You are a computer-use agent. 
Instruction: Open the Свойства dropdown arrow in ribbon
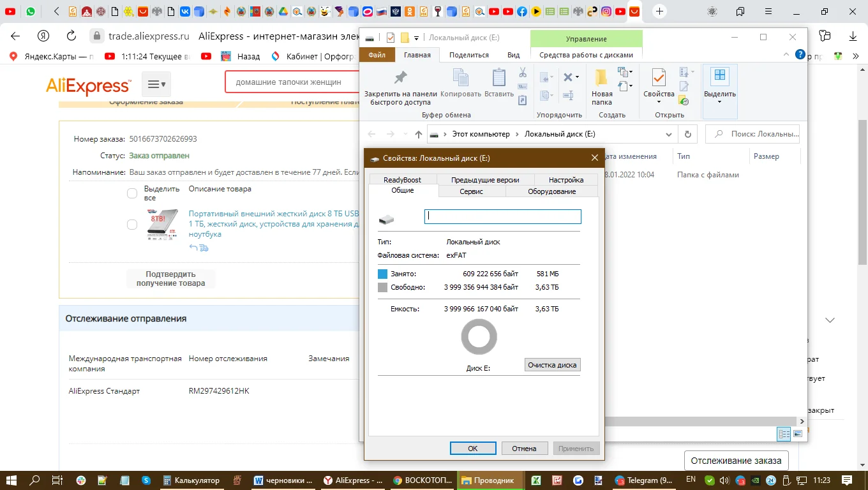[x=659, y=102]
